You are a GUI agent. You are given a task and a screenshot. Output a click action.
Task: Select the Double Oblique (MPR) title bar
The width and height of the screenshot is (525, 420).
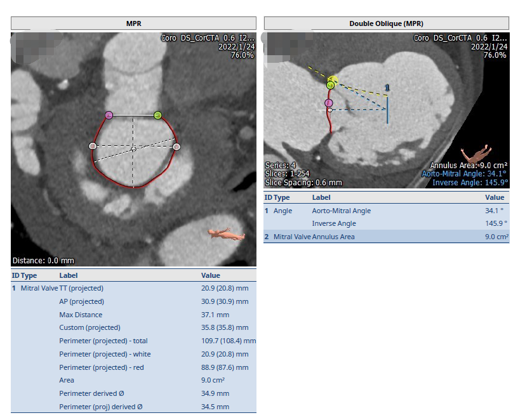point(386,23)
